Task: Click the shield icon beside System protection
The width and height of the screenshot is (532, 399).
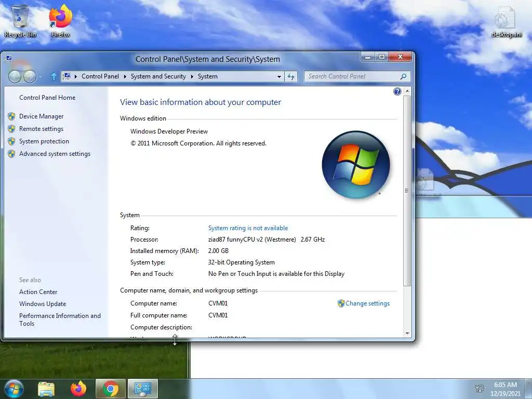Action: (11, 141)
